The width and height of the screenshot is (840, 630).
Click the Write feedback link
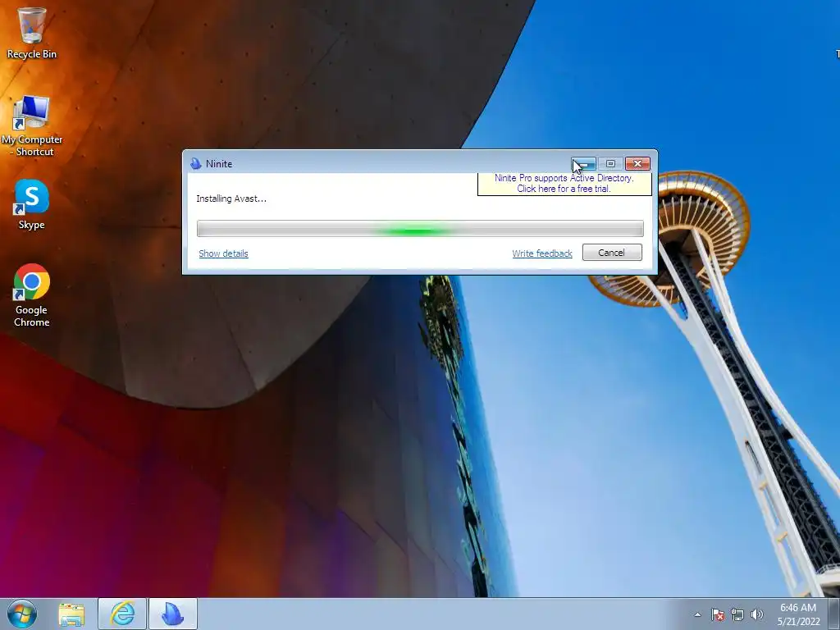tap(542, 253)
